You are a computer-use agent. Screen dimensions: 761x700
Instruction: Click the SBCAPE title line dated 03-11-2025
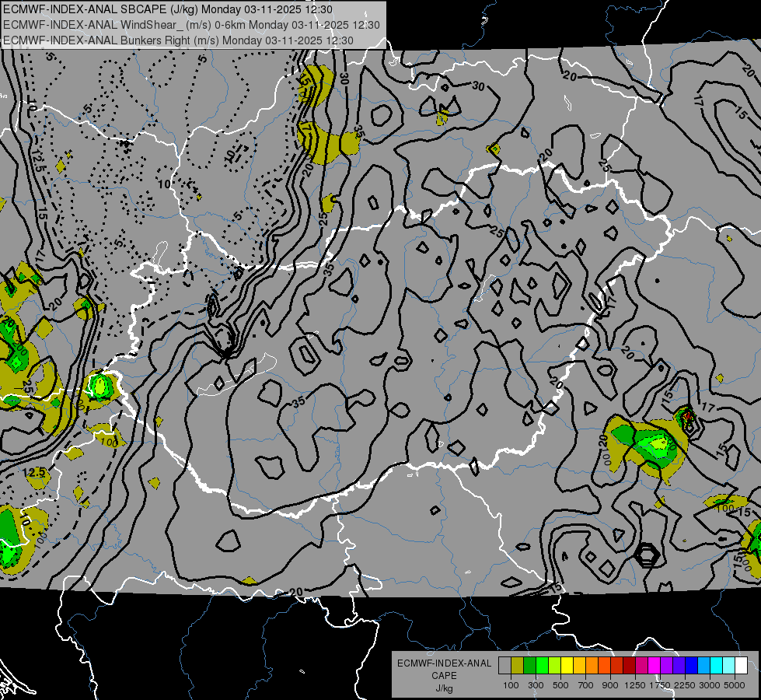(168, 9)
